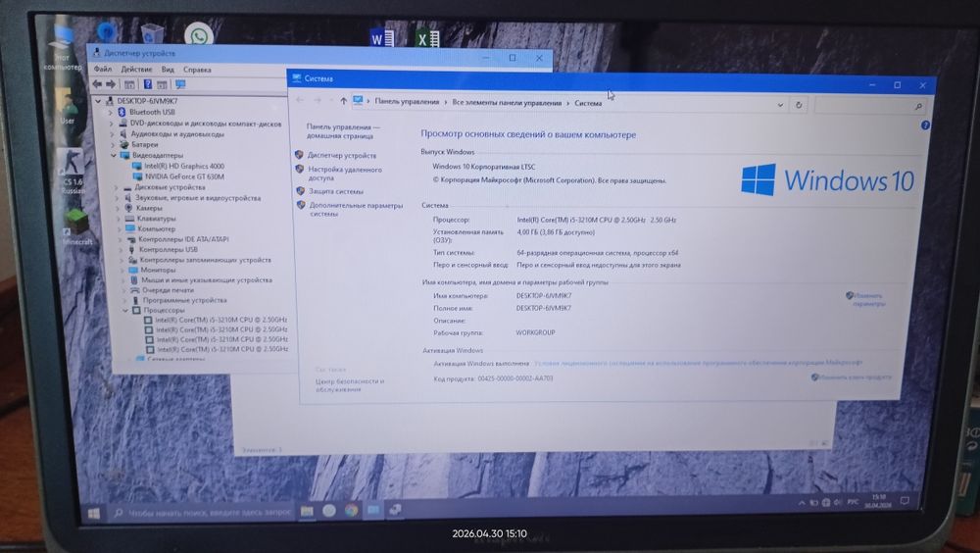The height and width of the screenshot is (553, 980).
Task: Click Back arrow in Device Manager toolbar
Action: pos(97,83)
